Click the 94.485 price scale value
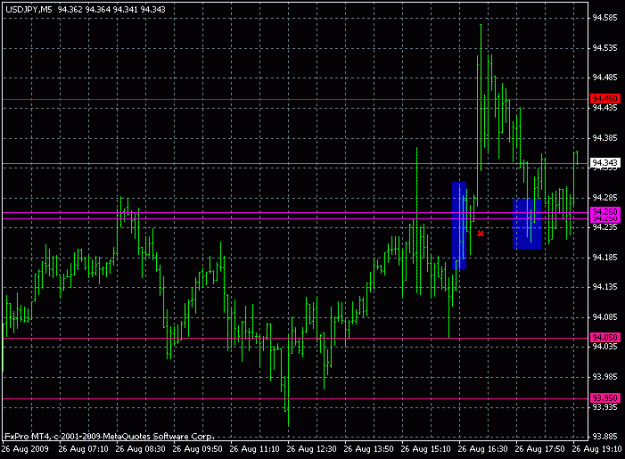Viewport: 625px width, 459px height. 605,77
